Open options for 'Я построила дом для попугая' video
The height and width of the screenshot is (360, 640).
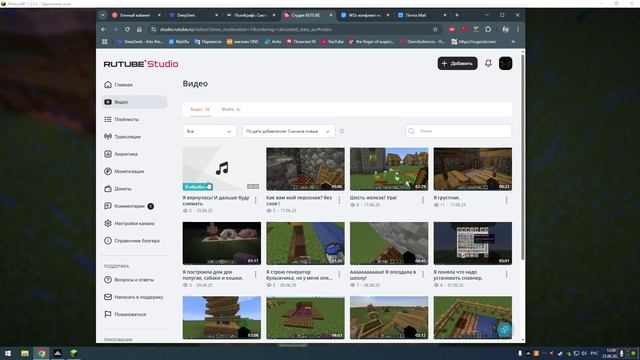coord(256,274)
